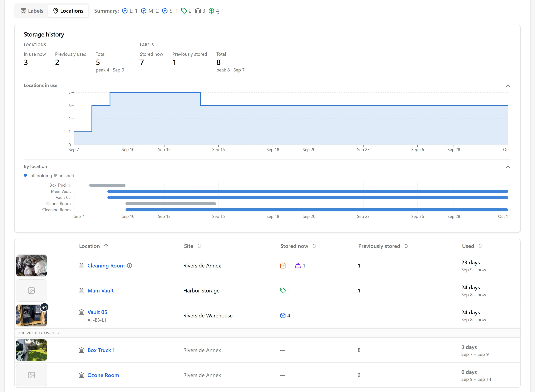The width and height of the screenshot is (535, 392).
Task: Click the Ozone Room placeholder image
Action: [32, 375]
